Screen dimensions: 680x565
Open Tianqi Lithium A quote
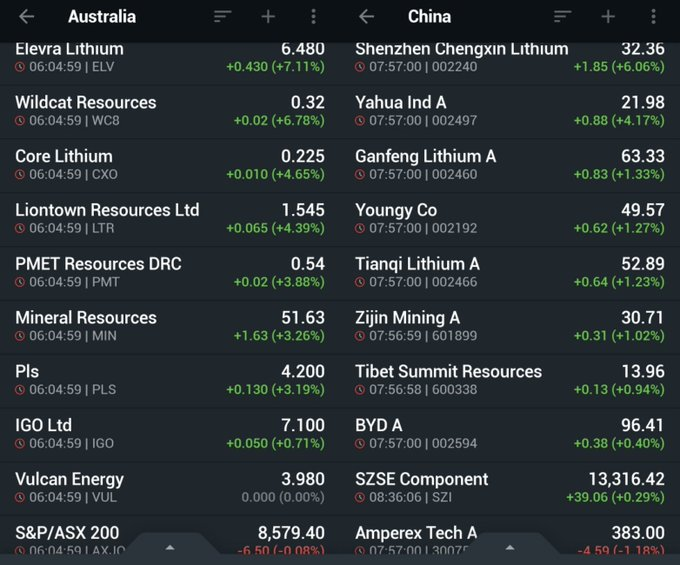(x=510, y=273)
